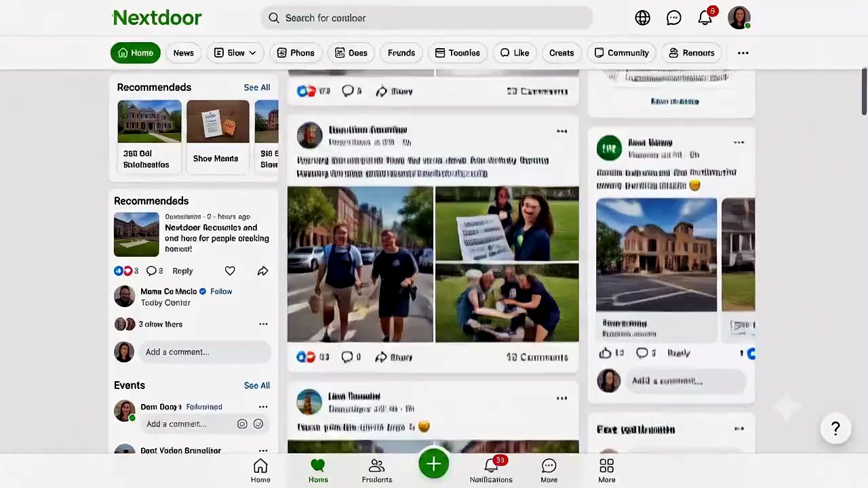Click the search magnifier icon
The width and height of the screenshot is (868, 488).
click(x=274, y=18)
